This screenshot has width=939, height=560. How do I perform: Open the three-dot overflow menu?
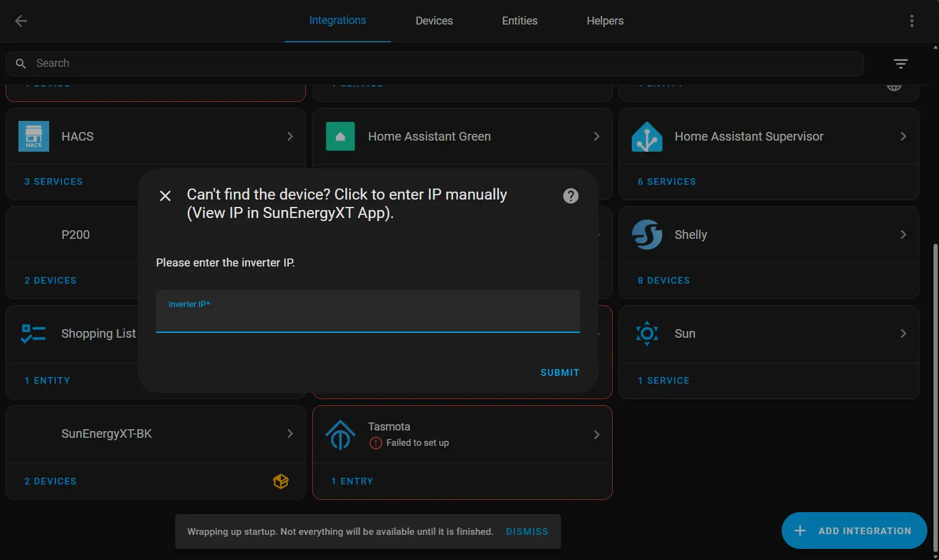coord(911,21)
